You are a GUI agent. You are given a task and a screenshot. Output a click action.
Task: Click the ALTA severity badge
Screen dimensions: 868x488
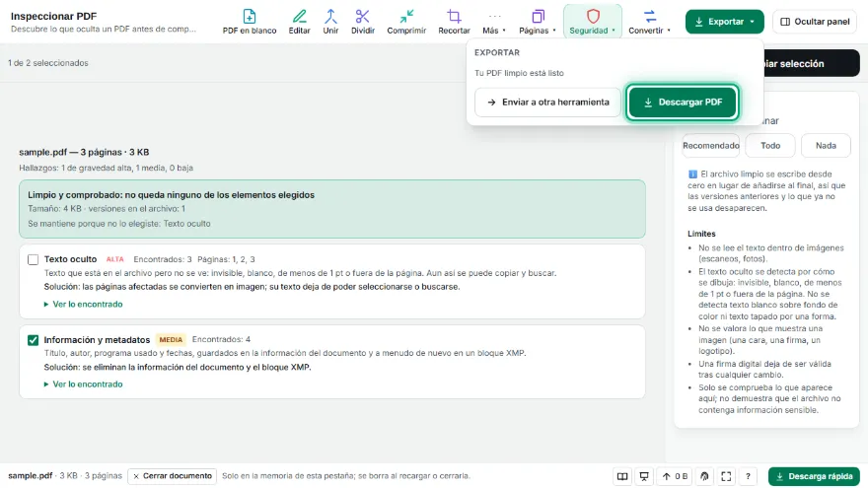115,259
